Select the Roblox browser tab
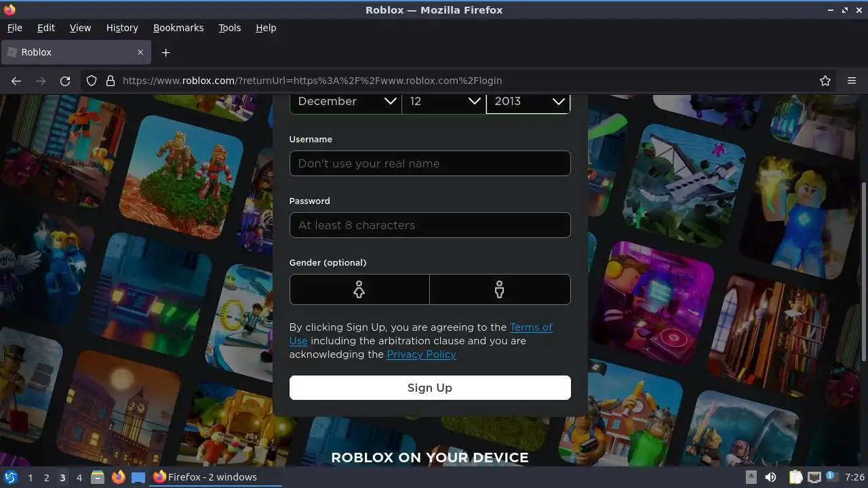Screen dimensions: 868x488 coord(75,52)
